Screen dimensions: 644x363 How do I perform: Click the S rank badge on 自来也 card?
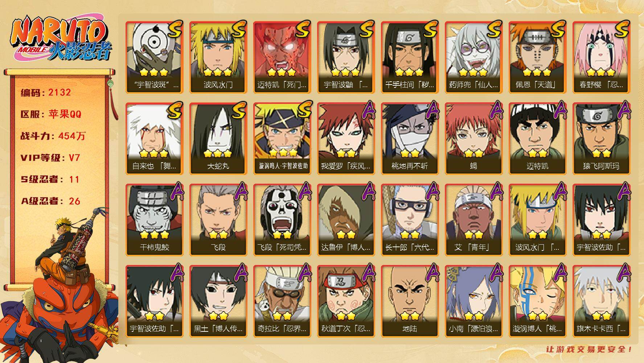pos(175,111)
